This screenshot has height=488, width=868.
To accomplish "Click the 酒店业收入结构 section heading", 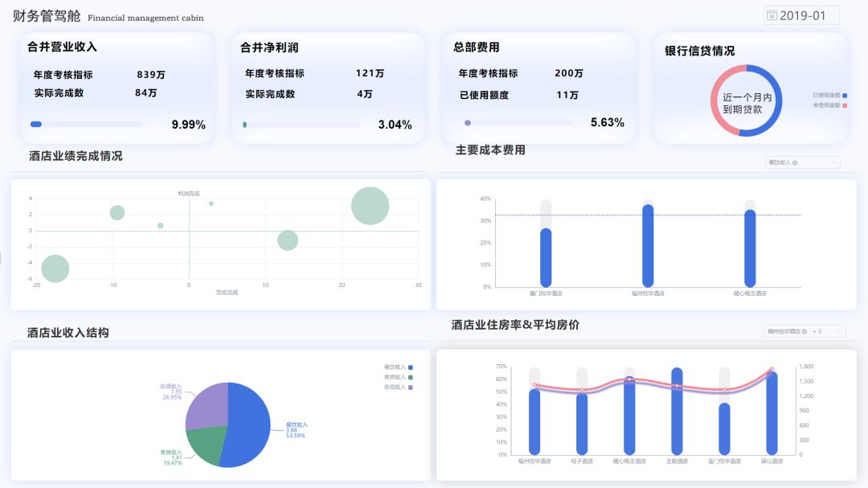I will click(x=68, y=333).
